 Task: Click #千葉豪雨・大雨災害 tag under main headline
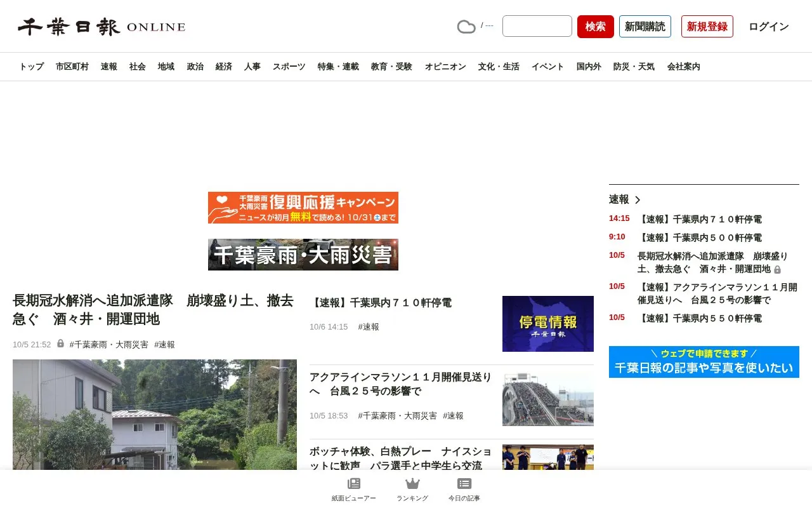coord(108,344)
